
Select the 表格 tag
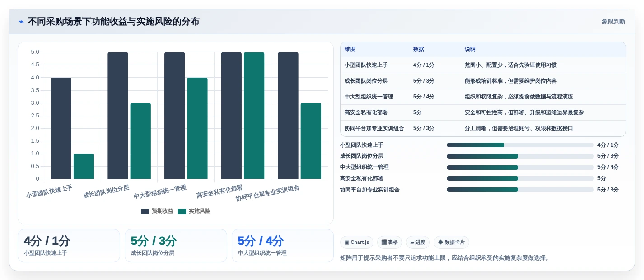click(x=390, y=243)
